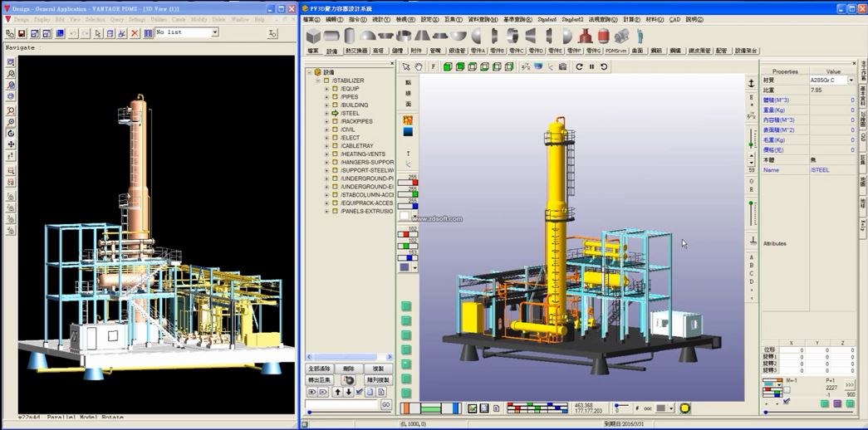
Task: Click the camera snapshot icon in viewport toolbar
Action: coord(563,67)
